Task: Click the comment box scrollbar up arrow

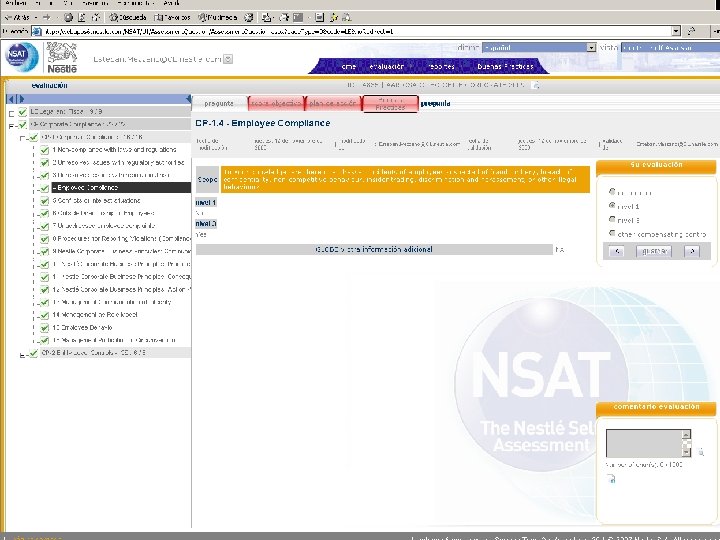Action: 686,434
